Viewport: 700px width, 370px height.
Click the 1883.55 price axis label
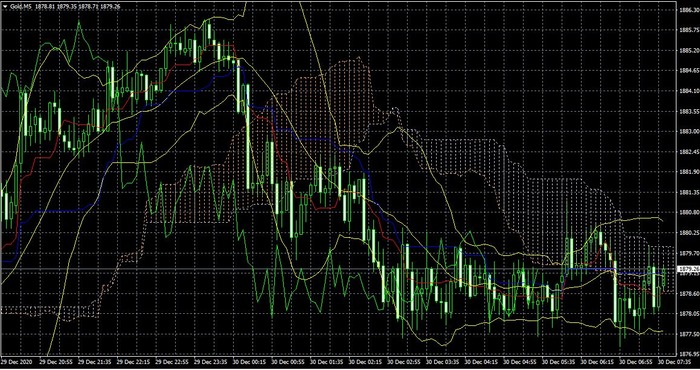coord(689,111)
